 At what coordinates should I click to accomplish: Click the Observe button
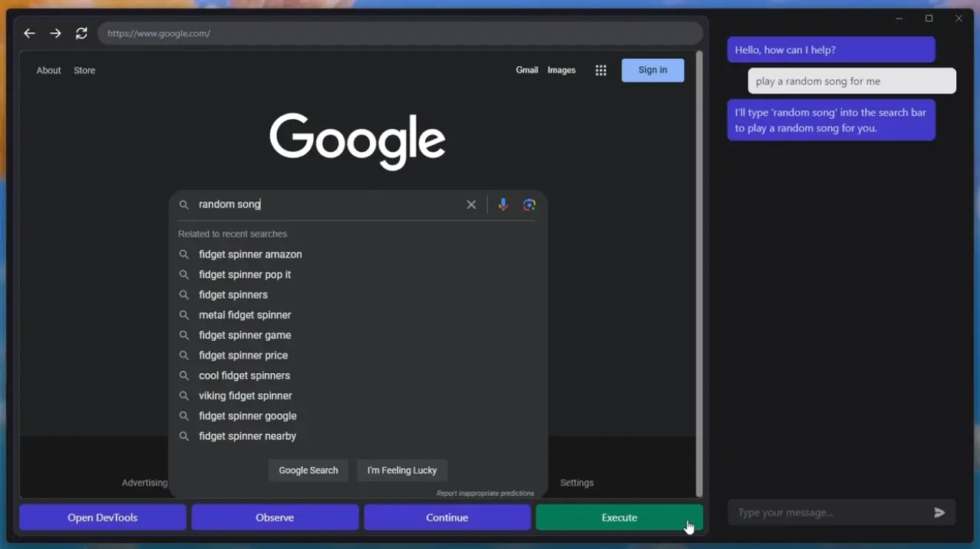[x=275, y=518]
